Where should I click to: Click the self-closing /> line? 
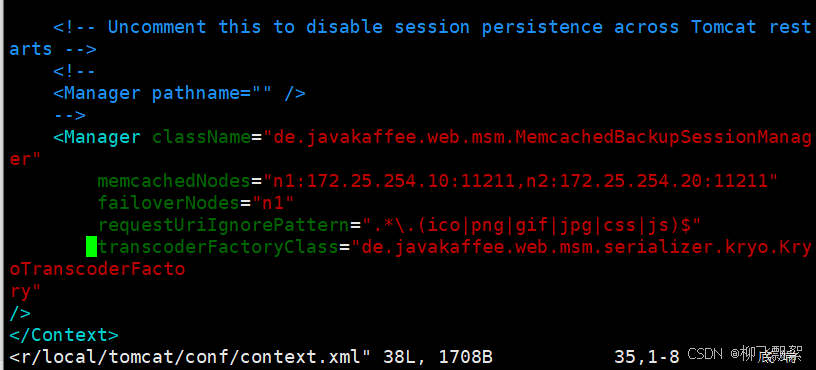[x=20, y=313]
